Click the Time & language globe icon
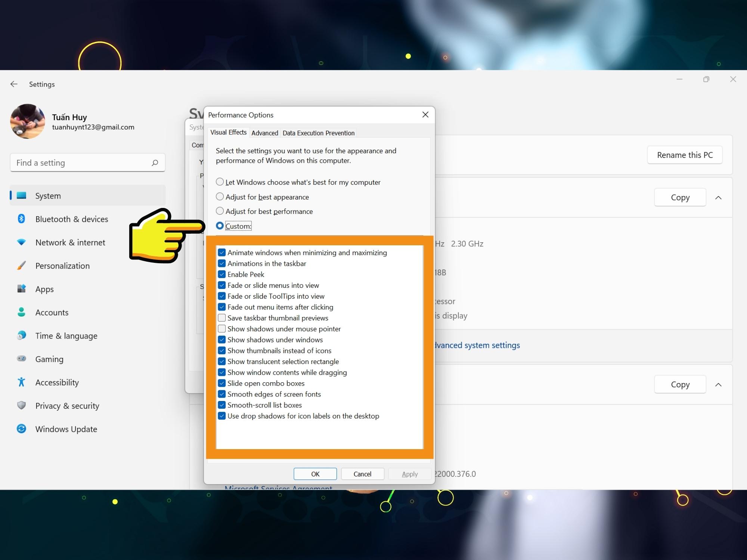 pyautogui.click(x=22, y=335)
